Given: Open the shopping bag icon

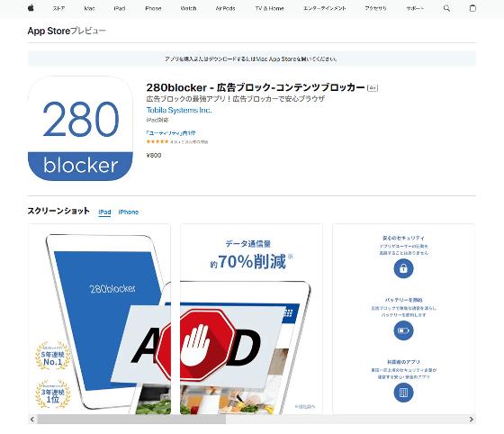Looking at the screenshot, I should (x=472, y=8).
